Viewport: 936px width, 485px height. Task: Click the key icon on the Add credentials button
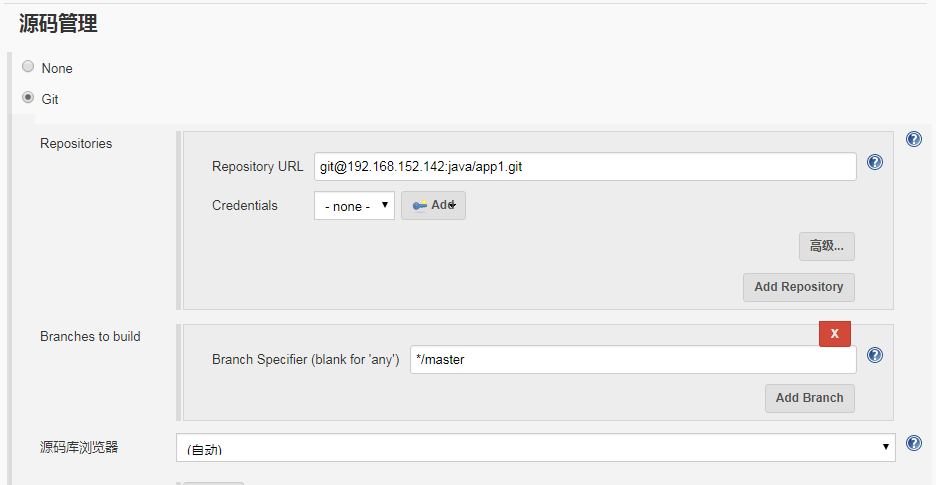(420, 205)
